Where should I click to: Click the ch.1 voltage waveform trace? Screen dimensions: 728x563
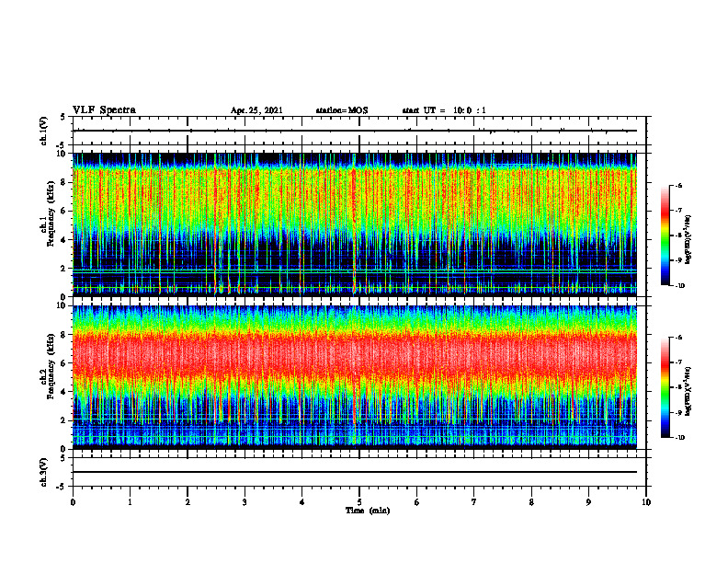pyautogui.click(x=355, y=131)
